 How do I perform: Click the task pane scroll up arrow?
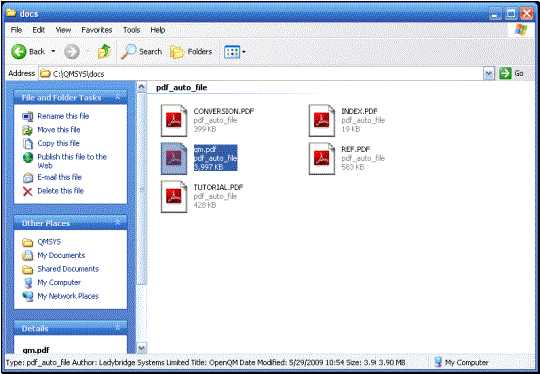[x=142, y=87]
